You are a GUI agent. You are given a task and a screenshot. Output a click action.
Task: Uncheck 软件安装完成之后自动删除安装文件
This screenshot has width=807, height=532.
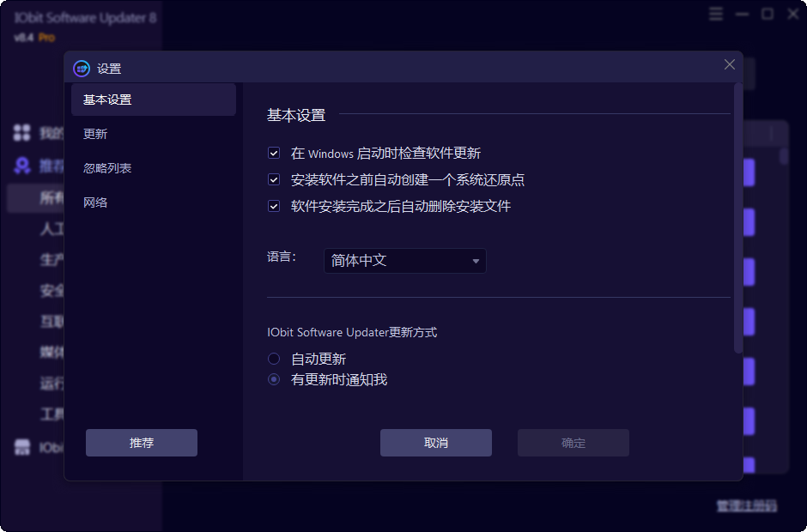coord(273,206)
